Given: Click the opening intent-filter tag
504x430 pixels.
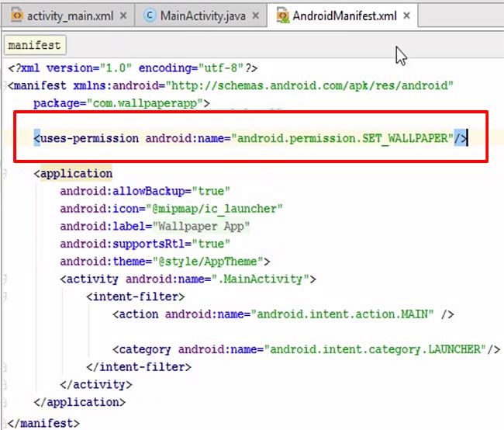Looking at the screenshot, I should (136, 296).
